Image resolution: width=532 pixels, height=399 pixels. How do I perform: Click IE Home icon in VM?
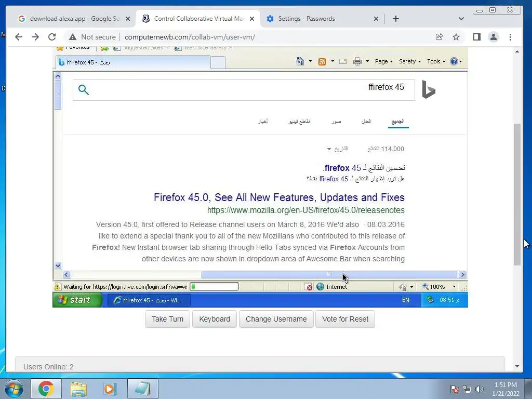click(300, 61)
